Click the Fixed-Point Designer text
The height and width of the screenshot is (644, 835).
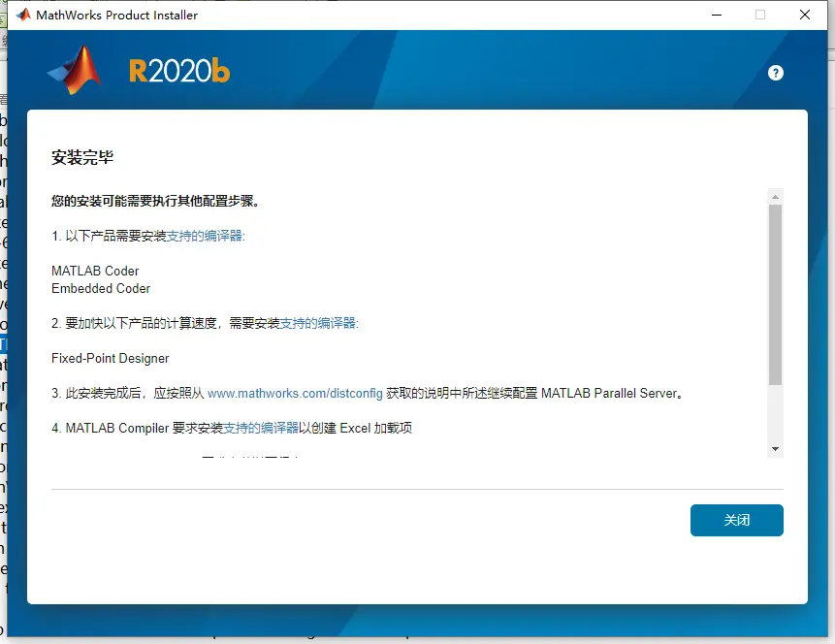[x=111, y=358]
